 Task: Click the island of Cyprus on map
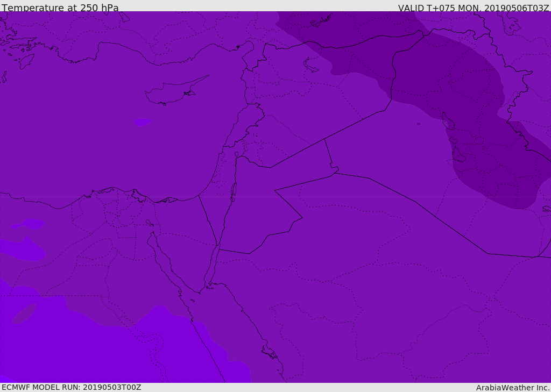pos(176,91)
